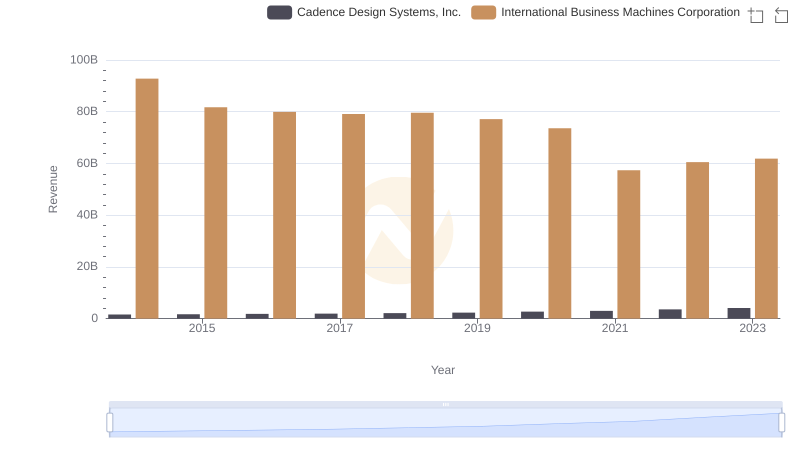Click the Cadence bar for 2018

coord(395,316)
